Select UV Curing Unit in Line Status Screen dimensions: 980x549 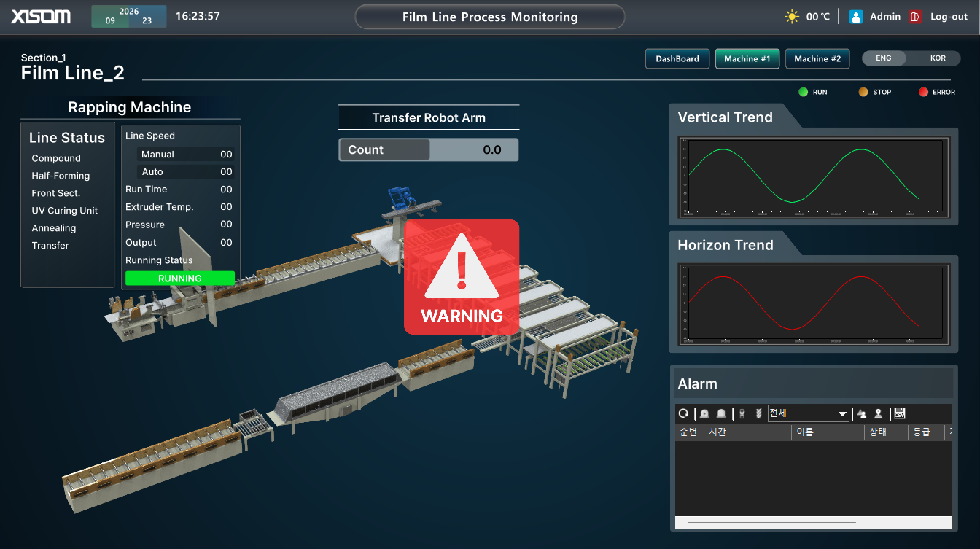click(65, 211)
